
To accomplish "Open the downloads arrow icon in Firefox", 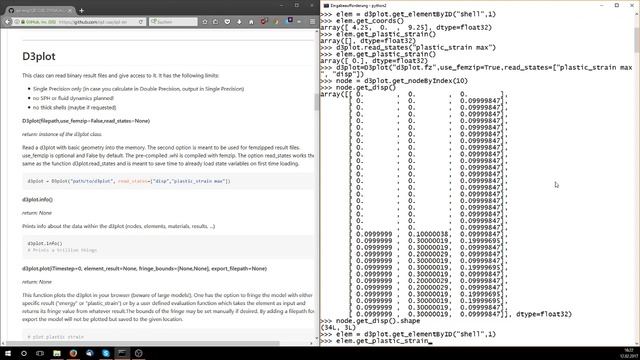I will [239, 22].
